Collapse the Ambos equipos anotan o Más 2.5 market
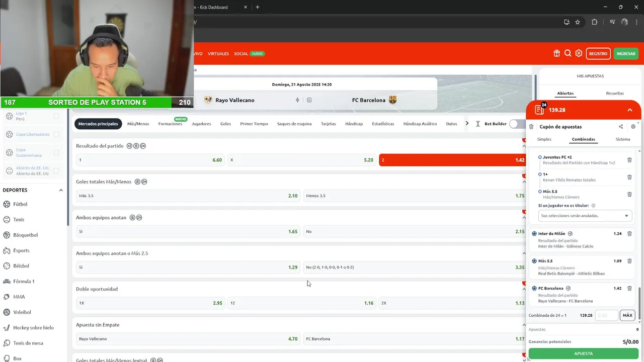644x362 pixels. (524, 253)
